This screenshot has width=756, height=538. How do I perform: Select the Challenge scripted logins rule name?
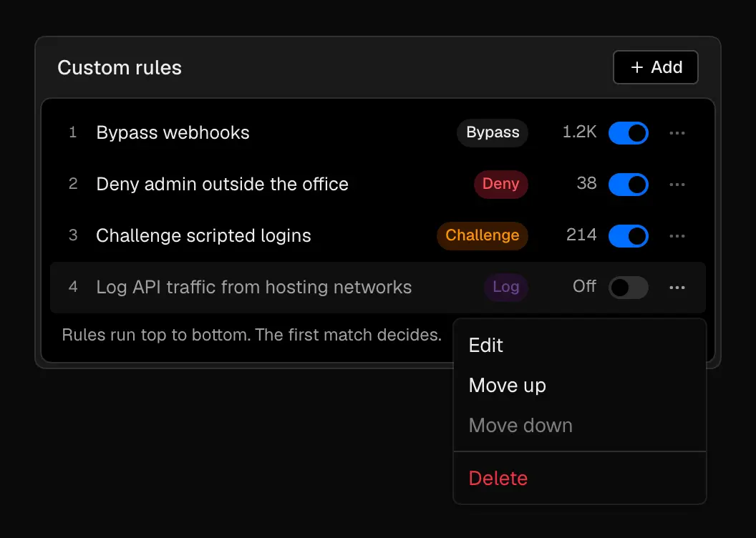click(x=203, y=236)
